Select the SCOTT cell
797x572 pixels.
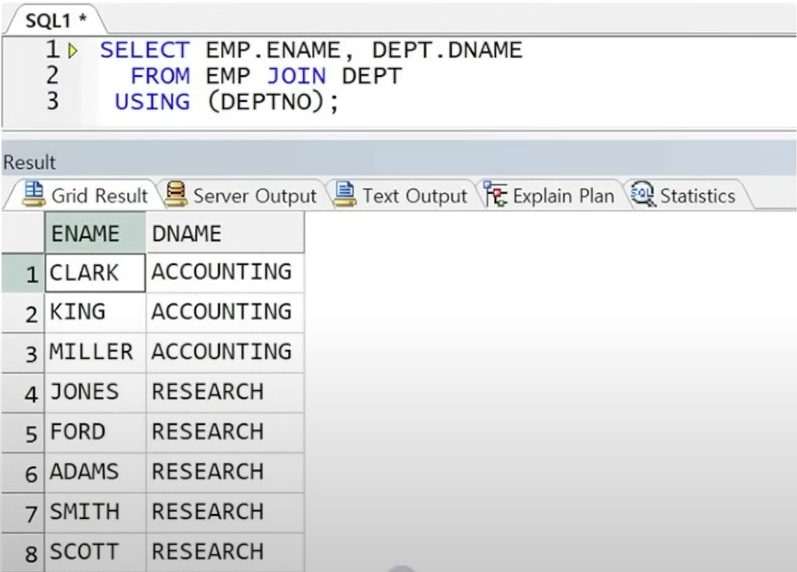(x=96, y=553)
